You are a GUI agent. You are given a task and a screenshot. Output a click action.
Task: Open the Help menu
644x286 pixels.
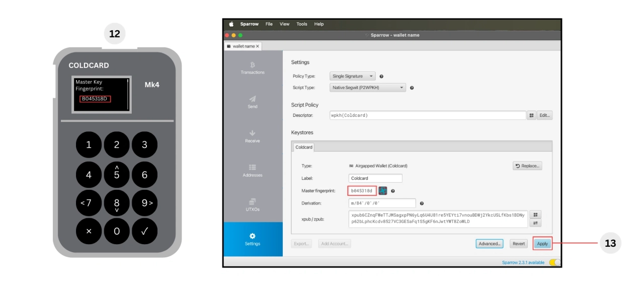[x=319, y=24]
